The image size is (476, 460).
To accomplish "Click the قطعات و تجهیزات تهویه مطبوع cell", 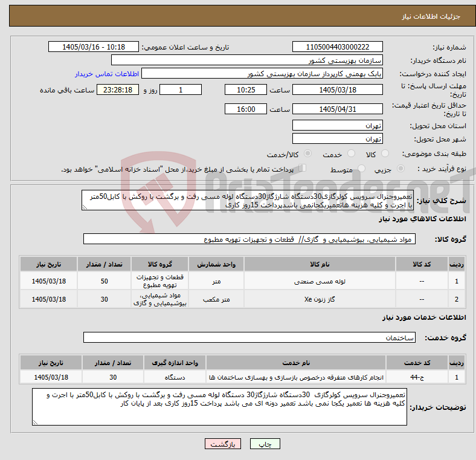I will [159, 281].
